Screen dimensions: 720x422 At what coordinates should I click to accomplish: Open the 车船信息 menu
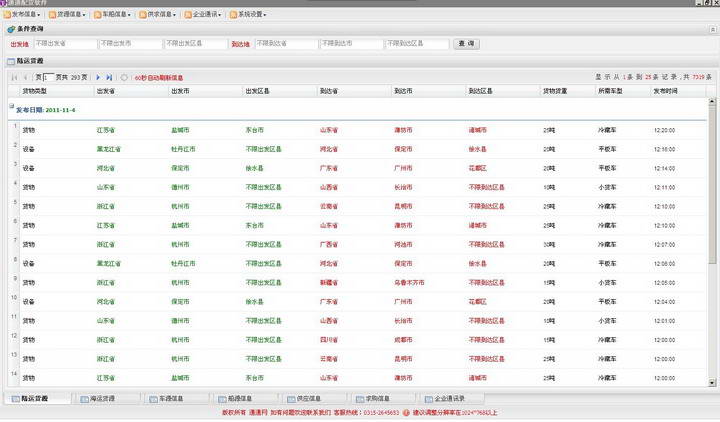[114, 15]
